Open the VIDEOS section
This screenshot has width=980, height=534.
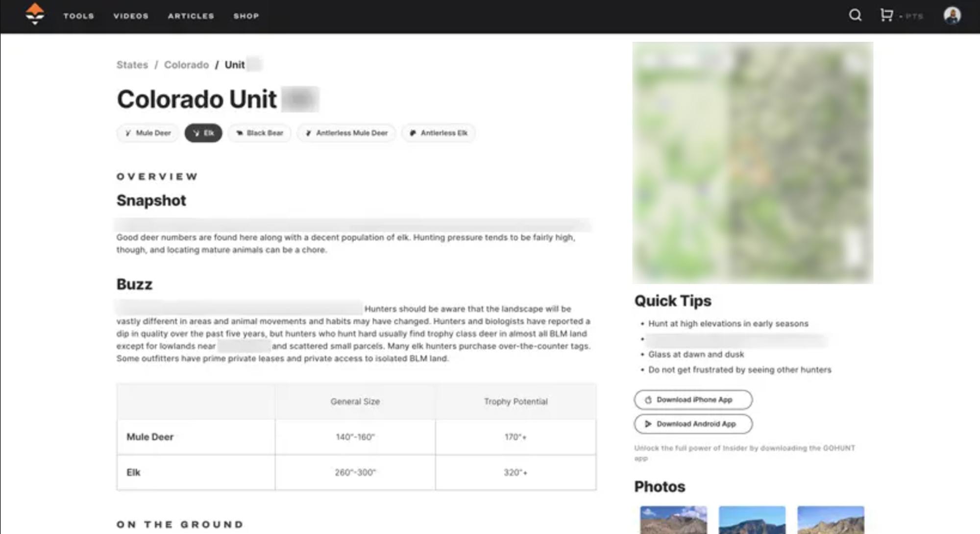coord(131,16)
